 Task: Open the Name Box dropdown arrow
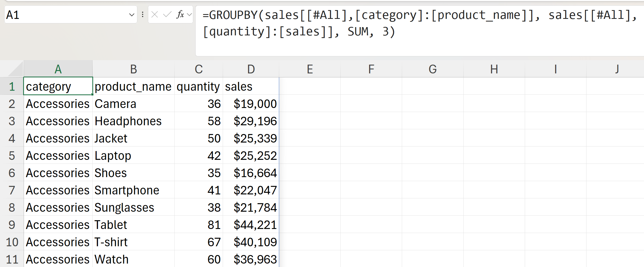131,15
